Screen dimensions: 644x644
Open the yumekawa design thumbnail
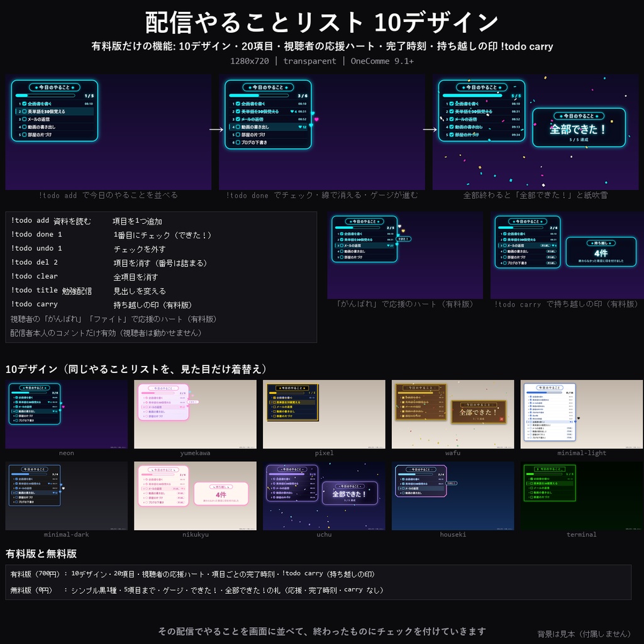coord(195,414)
